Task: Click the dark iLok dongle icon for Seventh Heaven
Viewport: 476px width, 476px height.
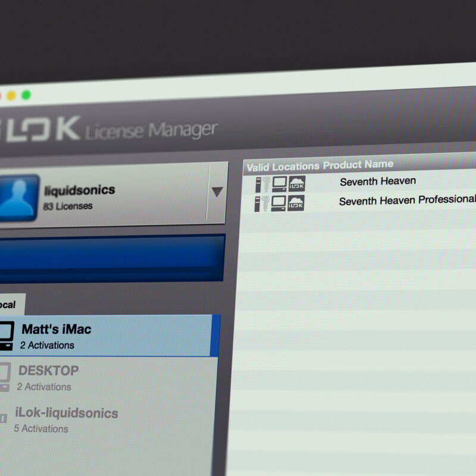Action: [258, 184]
